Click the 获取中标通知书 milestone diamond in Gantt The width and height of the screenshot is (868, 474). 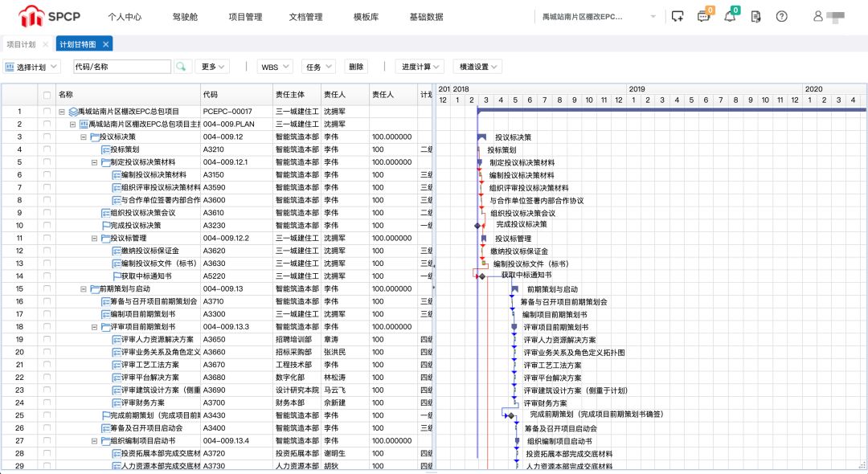482,276
